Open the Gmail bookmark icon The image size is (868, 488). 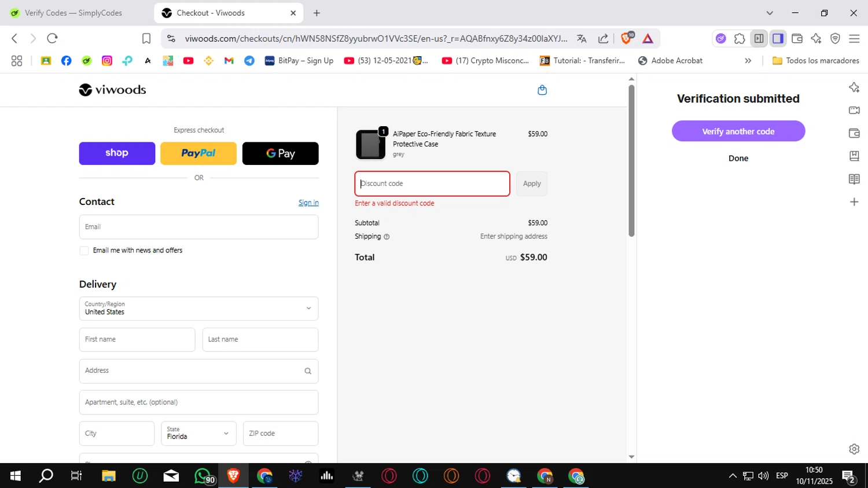tap(229, 61)
